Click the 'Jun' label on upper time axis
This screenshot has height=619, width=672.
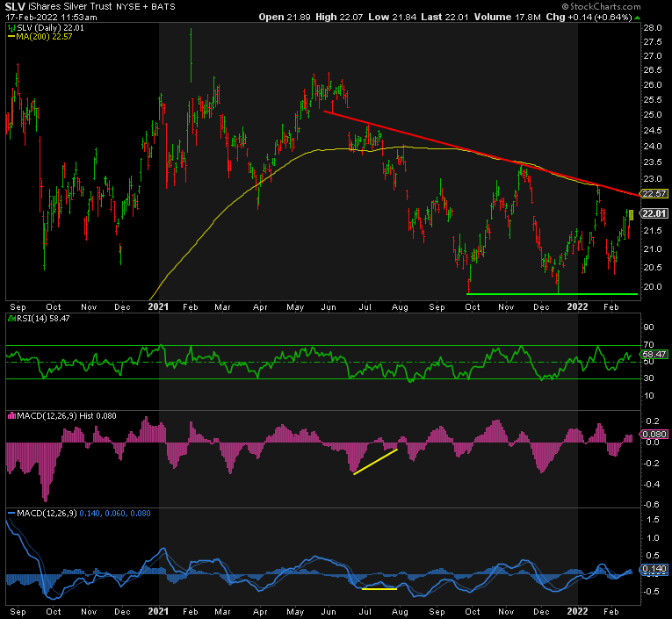329,307
